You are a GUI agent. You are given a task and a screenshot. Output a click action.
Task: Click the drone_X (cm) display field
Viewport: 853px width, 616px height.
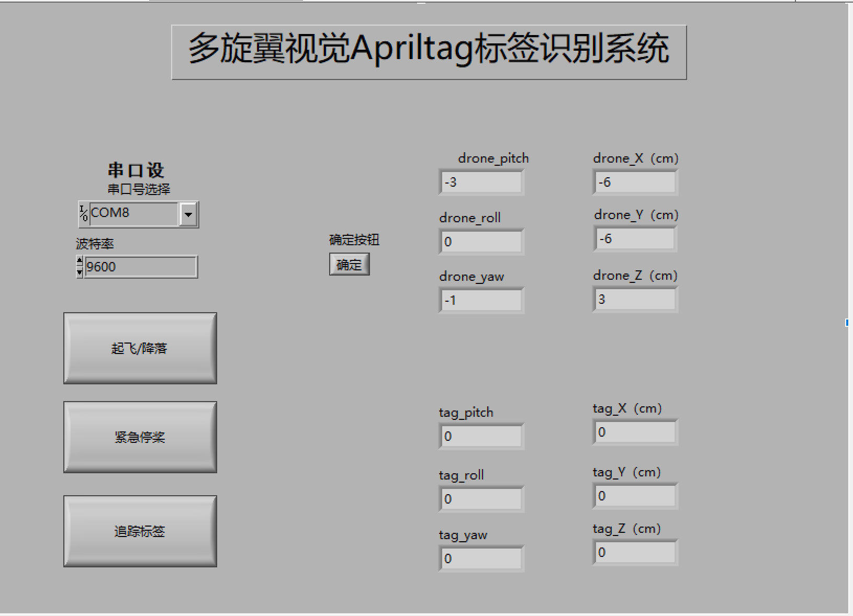(x=634, y=182)
